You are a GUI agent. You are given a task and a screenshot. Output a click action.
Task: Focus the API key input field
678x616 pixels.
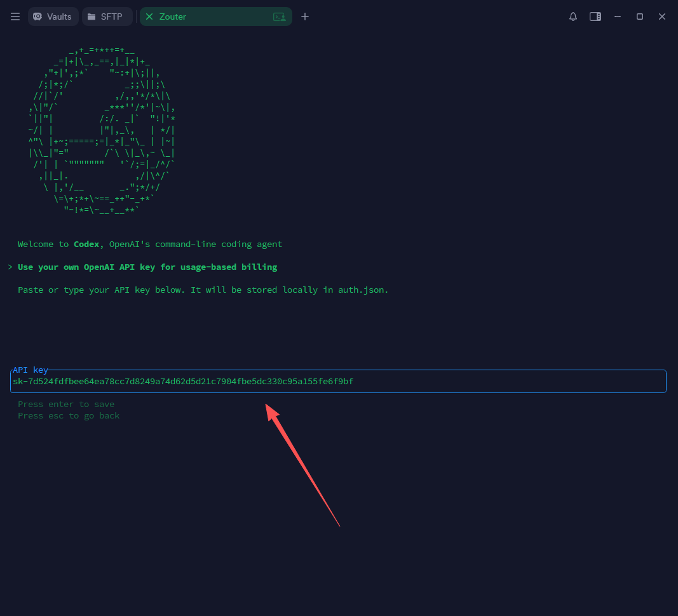338,381
